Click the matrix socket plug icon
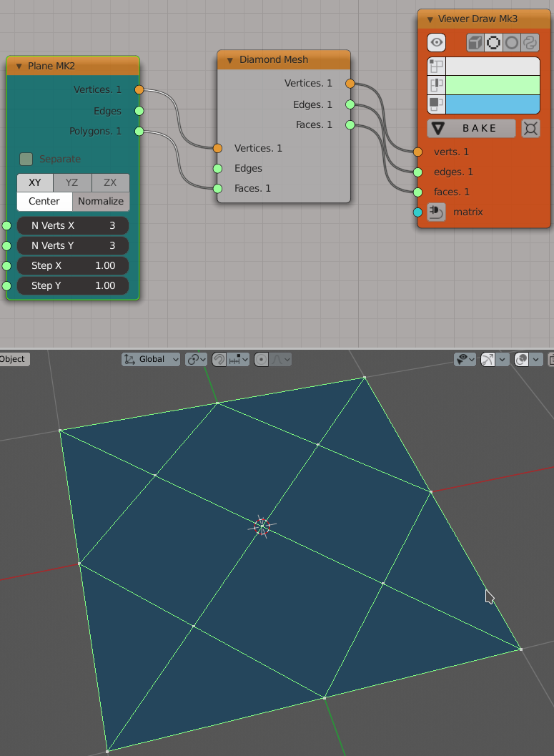This screenshot has width=554, height=756. pos(437,212)
